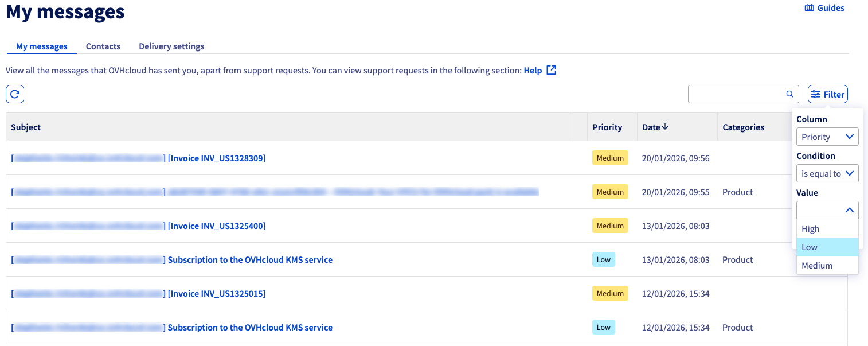868x346 pixels.
Task: Click the Priority column header
Action: coord(607,127)
